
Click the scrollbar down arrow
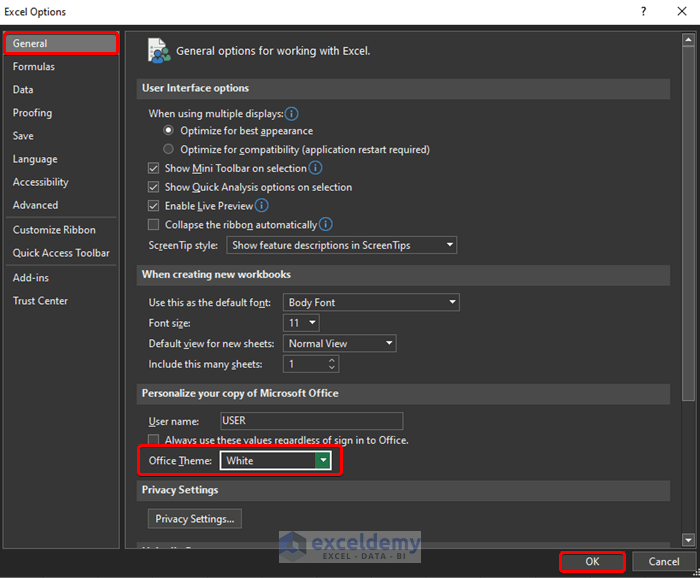click(688, 540)
